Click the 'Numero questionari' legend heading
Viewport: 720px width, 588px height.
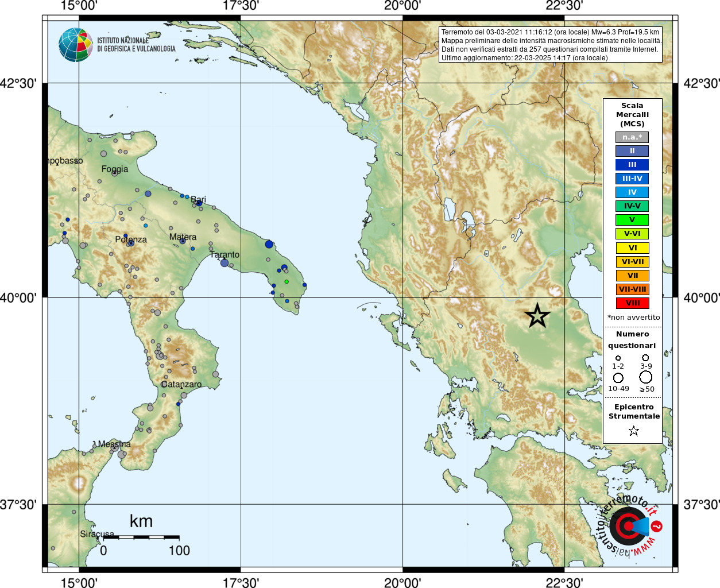(632, 339)
